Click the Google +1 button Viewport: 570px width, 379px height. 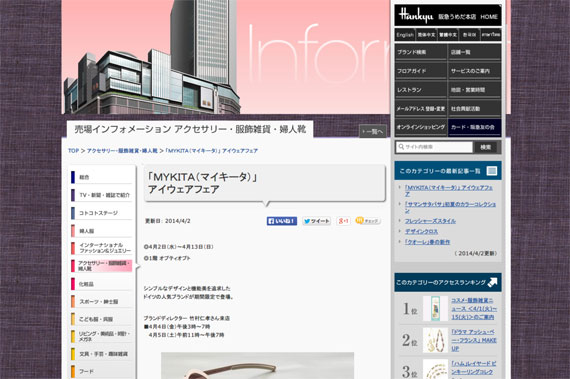pos(343,221)
